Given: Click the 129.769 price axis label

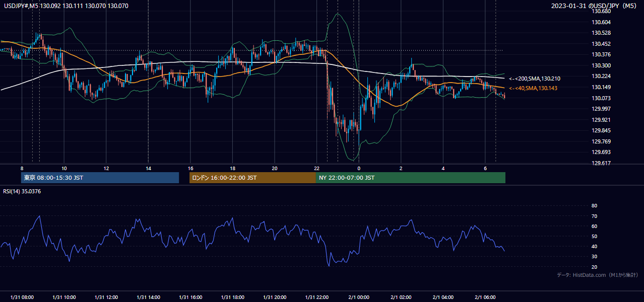Looking at the screenshot, I should (x=601, y=141).
